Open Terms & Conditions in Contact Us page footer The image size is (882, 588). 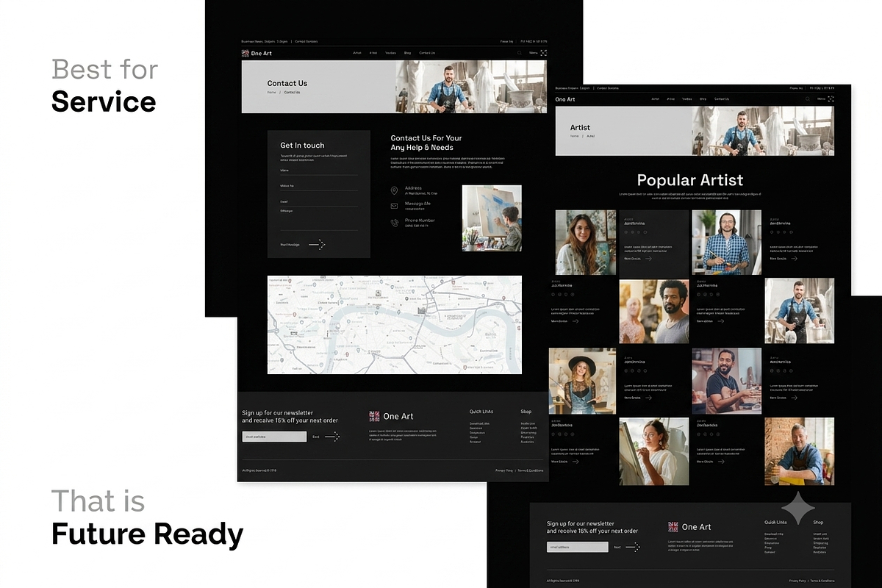point(531,470)
